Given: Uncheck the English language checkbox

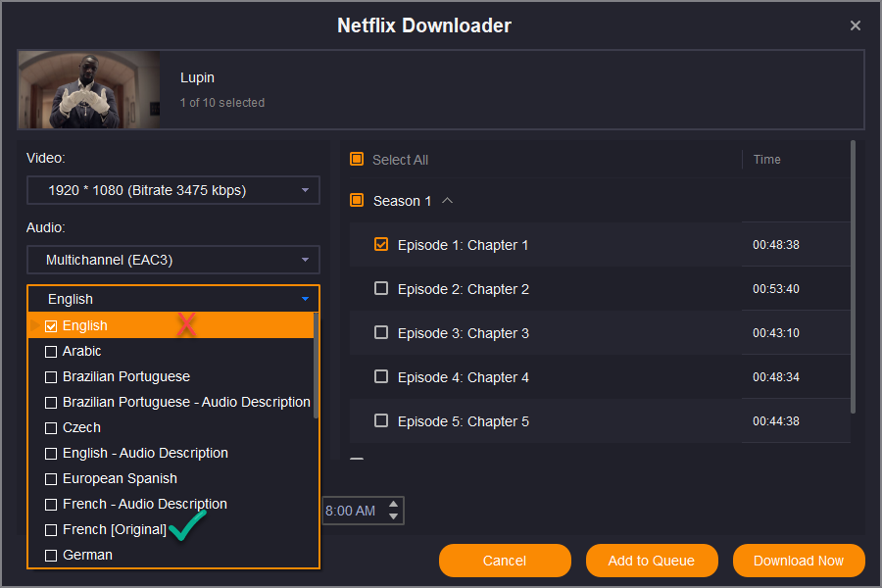Looking at the screenshot, I should click(51, 326).
